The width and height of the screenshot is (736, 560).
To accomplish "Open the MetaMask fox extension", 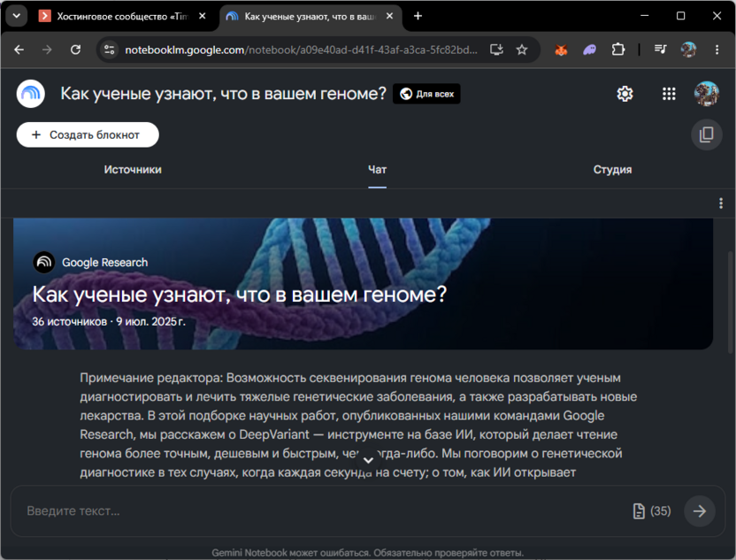I will (x=562, y=50).
